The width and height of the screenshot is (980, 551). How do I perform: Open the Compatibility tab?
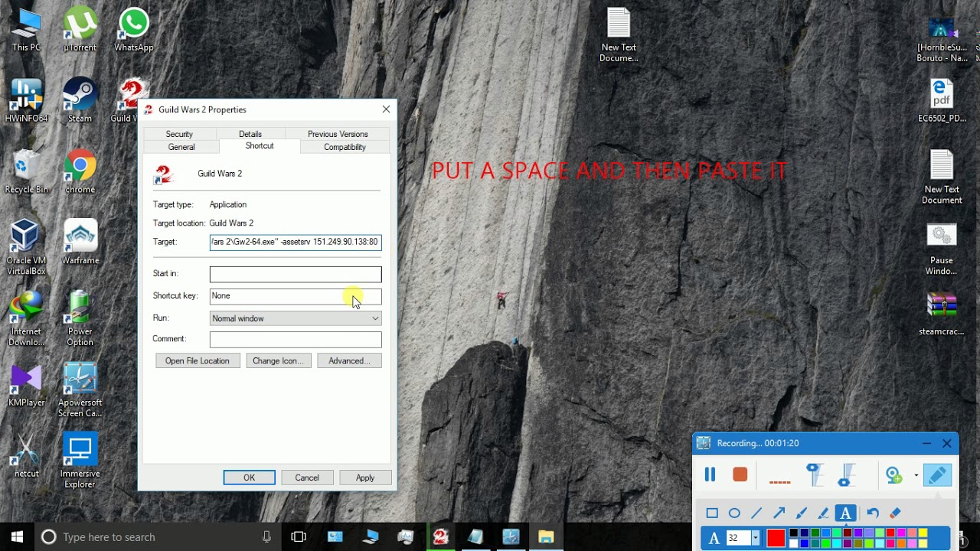click(345, 147)
